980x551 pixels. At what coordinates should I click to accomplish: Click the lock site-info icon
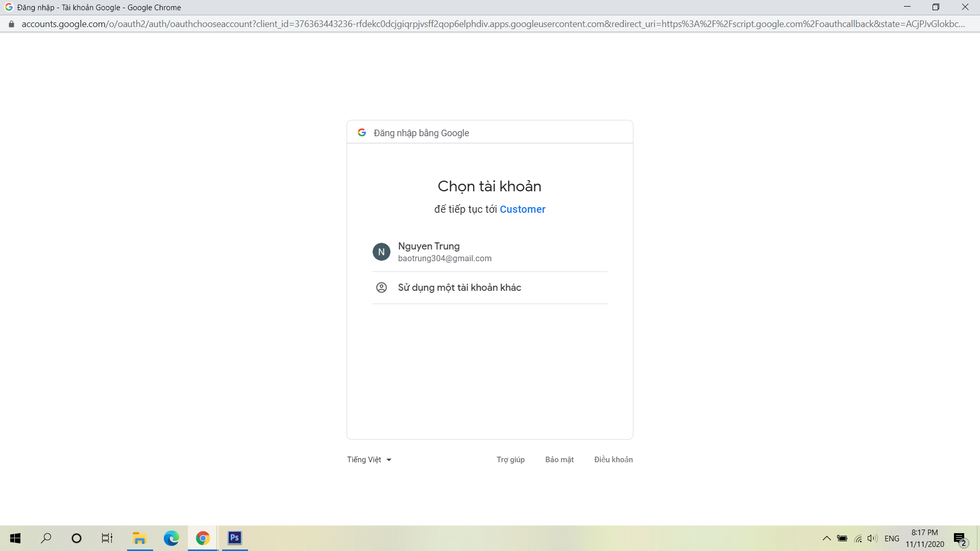point(11,24)
